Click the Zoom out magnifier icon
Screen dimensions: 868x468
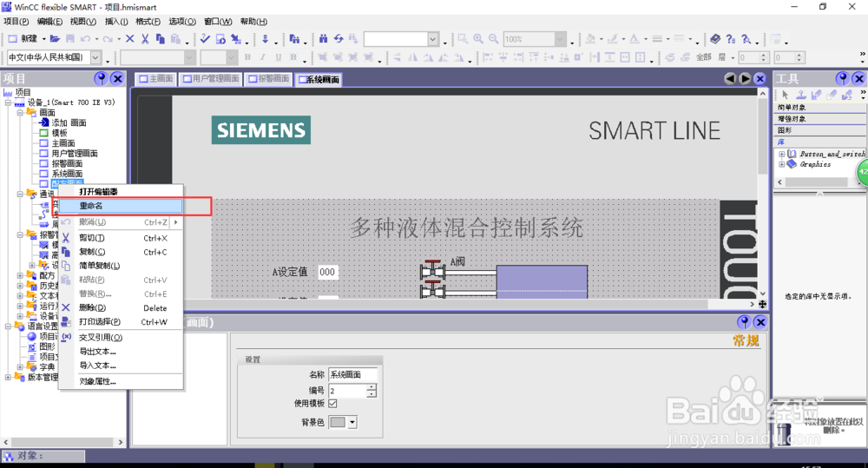coord(493,39)
